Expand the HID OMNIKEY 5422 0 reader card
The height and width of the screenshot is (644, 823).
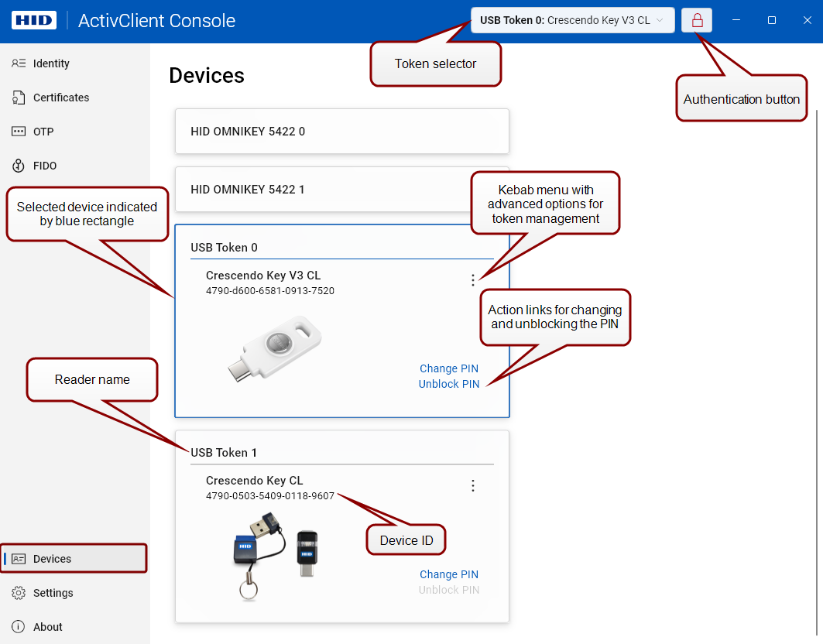[341, 132]
